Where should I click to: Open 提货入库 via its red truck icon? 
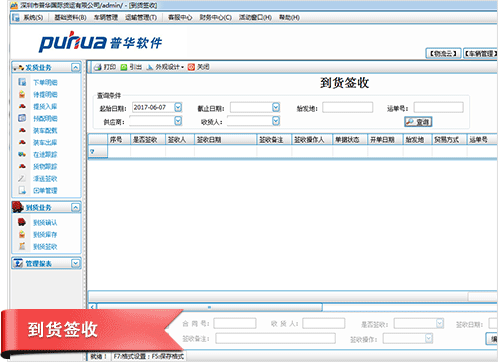pos(22,106)
